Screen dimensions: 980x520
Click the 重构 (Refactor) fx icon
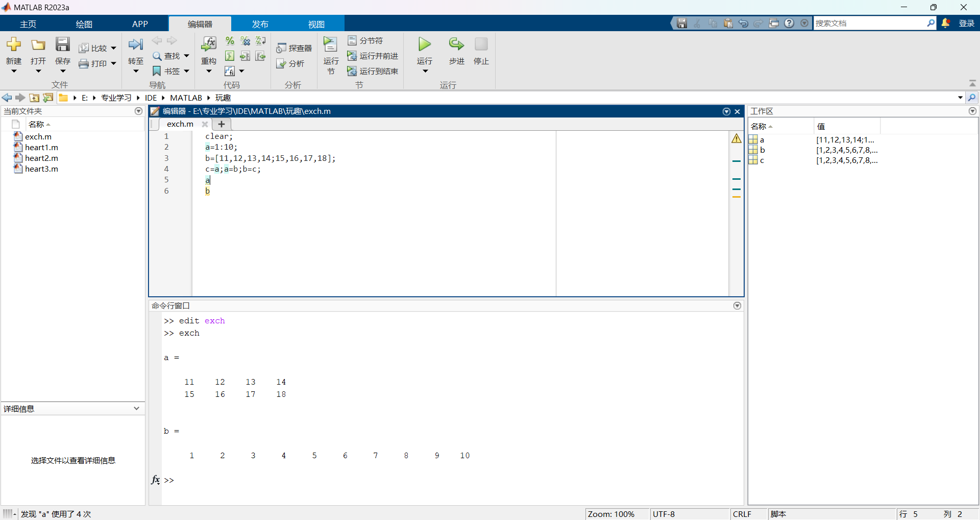[209, 44]
